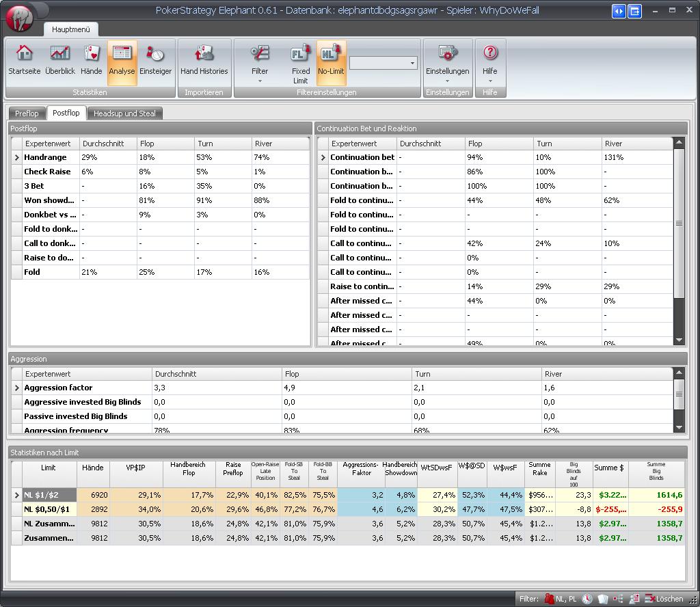Open the Einstellungen settings menu
The width and height of the screenshot is (700, 607).
pyautogui.click(x=447, y=64)
